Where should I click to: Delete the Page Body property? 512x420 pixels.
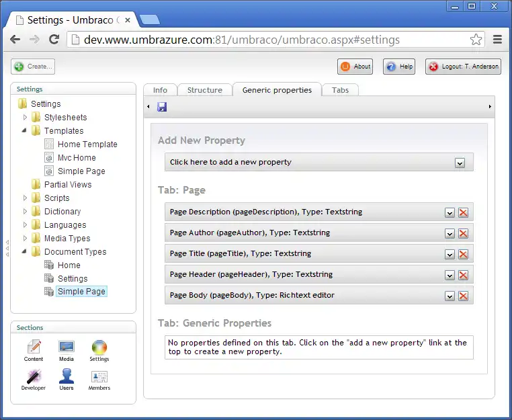pos(463,296)
